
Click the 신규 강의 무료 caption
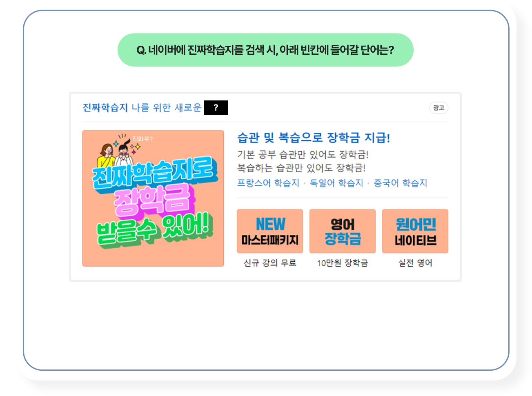point(270,263)
